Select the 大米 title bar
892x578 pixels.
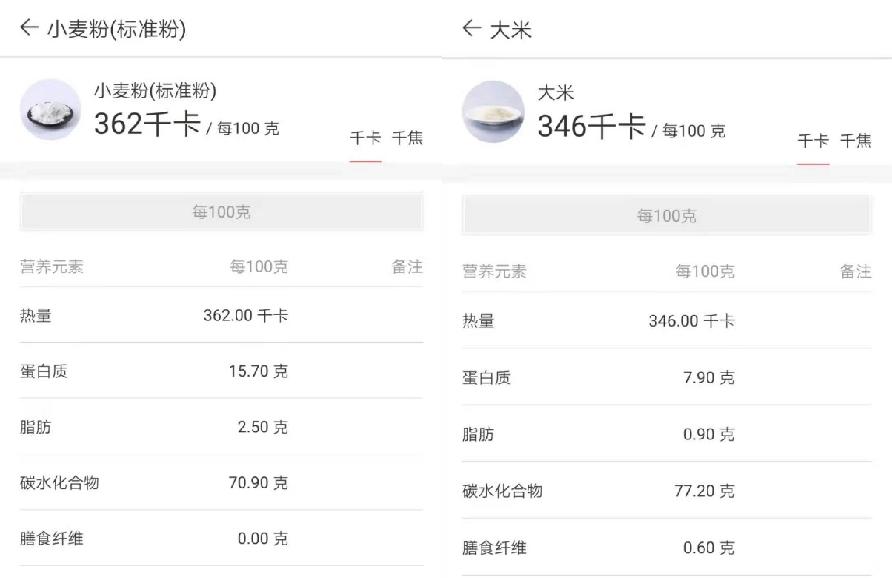coord(510,28)
